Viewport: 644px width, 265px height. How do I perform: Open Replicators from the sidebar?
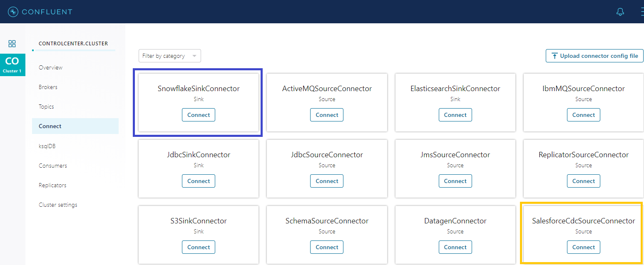52,185
